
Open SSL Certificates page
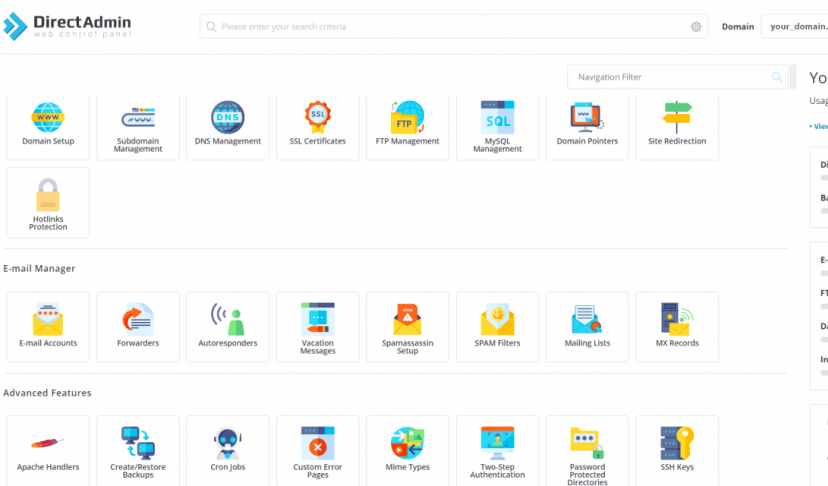click(318, 124)
